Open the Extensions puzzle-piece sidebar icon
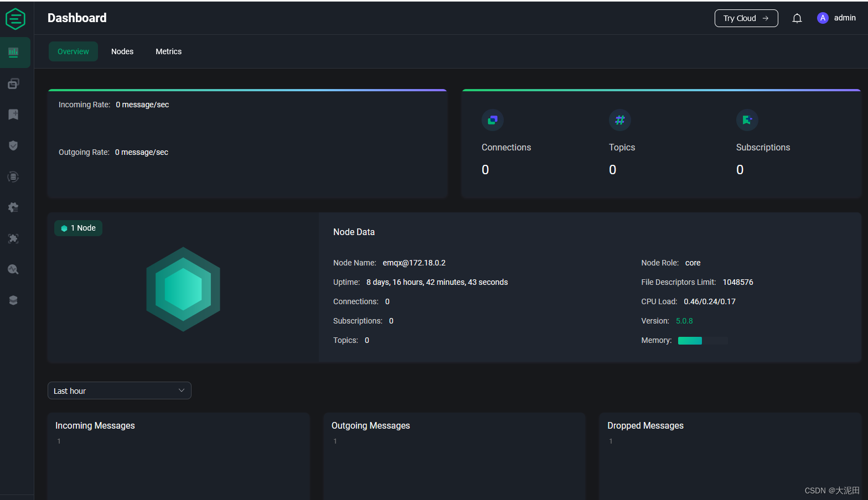868x500 pixels. pos(13,238)
